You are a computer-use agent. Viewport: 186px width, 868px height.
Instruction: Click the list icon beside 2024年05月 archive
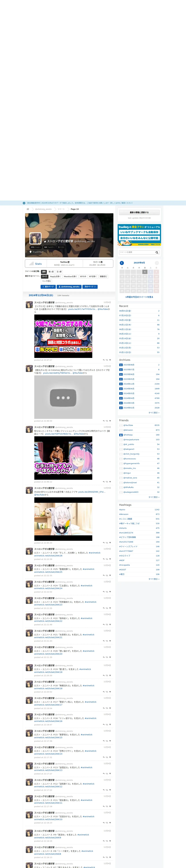(121, 393)
